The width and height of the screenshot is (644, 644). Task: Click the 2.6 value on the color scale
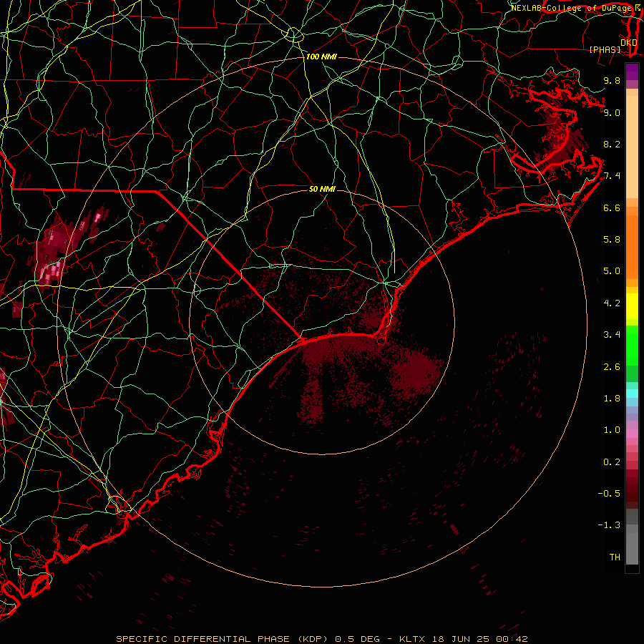pyautogui.click(x=612, y=367)
